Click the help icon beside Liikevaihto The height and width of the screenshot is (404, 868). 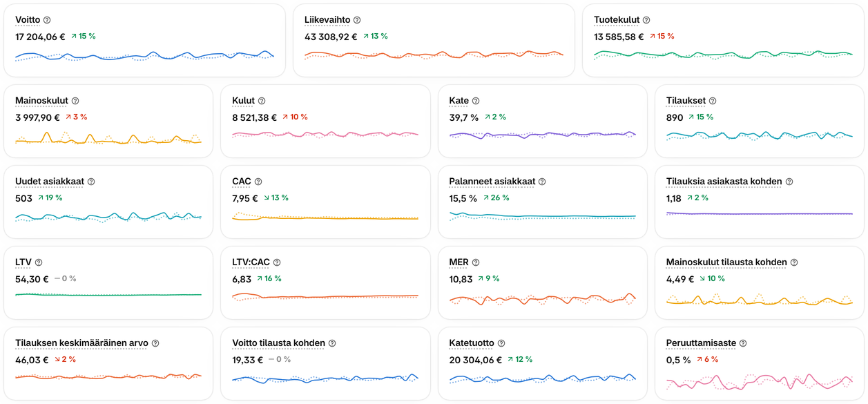pos(357,20)
